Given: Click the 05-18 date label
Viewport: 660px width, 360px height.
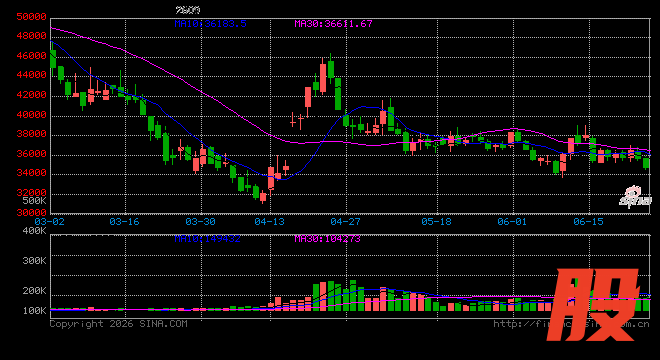Looking at the screenshot, I should pos(436,221).
